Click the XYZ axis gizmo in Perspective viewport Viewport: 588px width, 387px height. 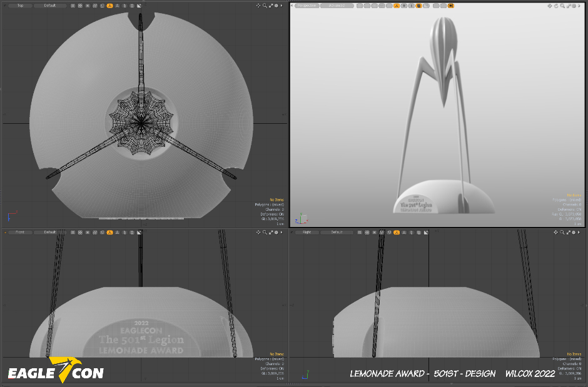click(302, 218)
